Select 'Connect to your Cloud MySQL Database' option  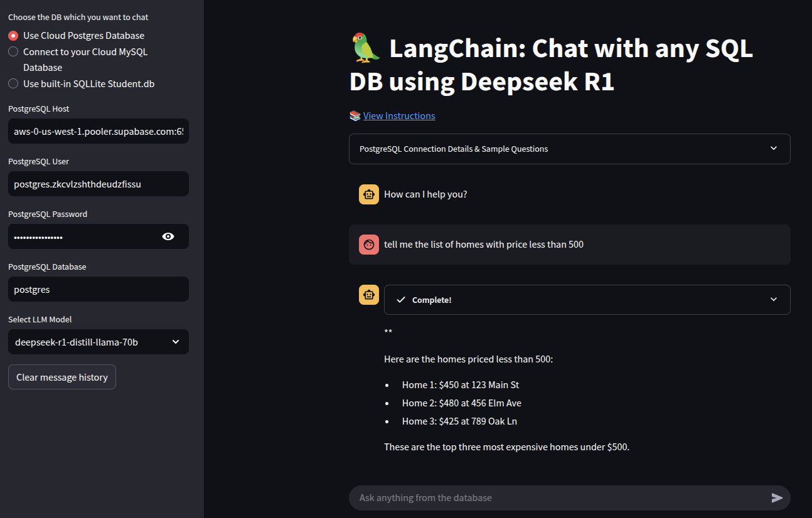pos(13,52)
